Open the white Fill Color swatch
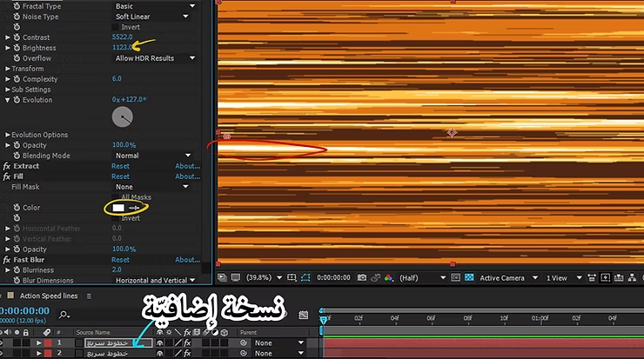This screenshot has height=359, width=644. click(x=118, y=208)
